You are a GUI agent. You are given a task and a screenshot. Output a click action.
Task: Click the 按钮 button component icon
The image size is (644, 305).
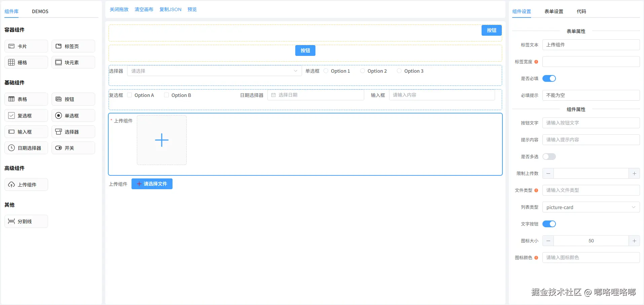pos(59,99)
